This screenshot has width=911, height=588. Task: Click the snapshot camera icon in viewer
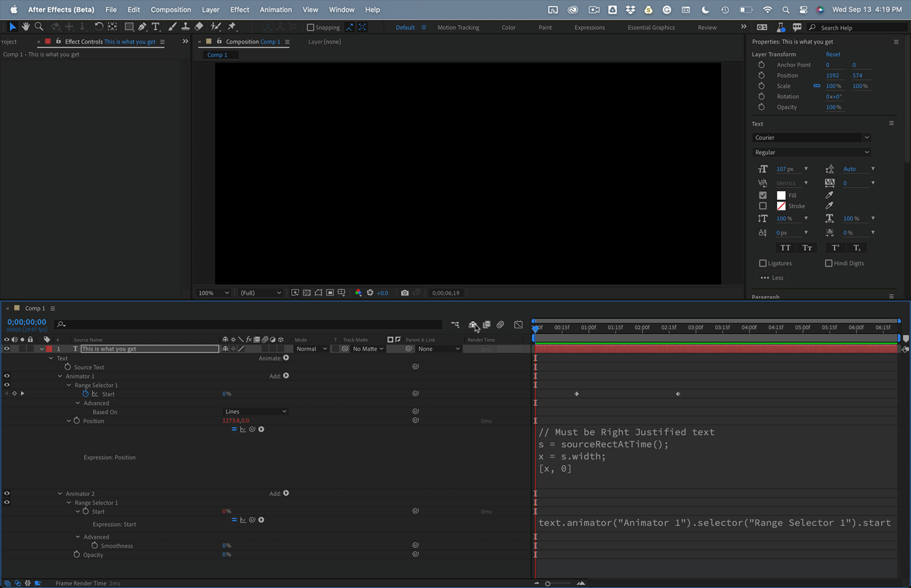click(405, 293)
